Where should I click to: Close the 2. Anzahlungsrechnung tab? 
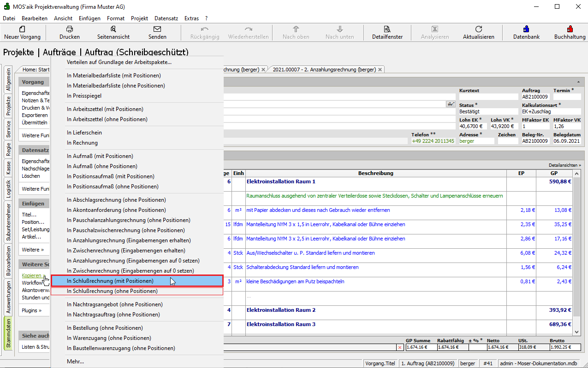point(380,70)
